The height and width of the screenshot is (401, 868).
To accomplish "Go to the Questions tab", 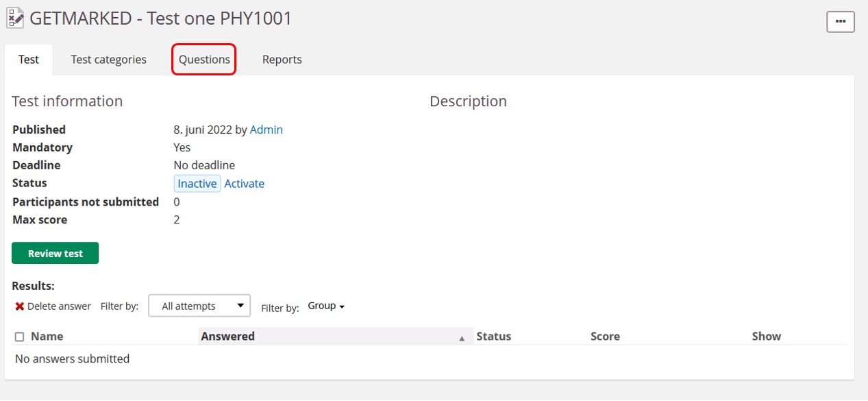I will [x=204, y=60].
